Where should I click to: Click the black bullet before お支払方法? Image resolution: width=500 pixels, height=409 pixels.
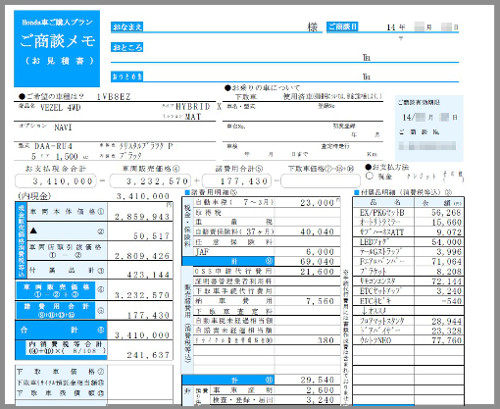[x=368, y=167]
